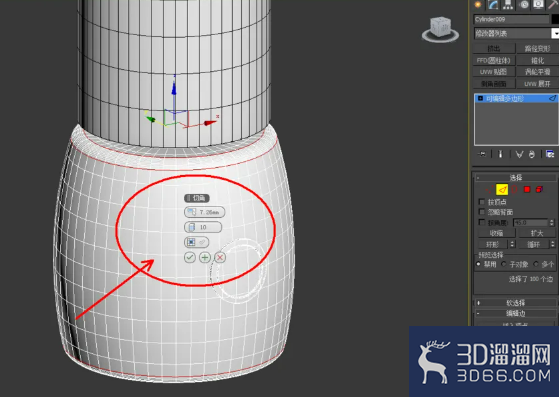
Task: Click the 收缩 selection button
Action: click(x=496, y=233)
